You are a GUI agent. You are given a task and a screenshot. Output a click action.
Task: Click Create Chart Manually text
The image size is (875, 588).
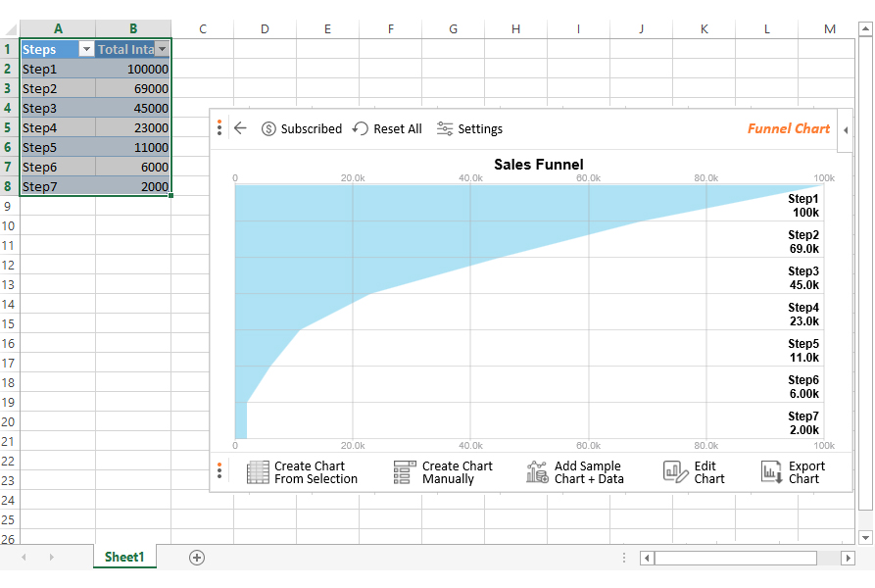(x=457, y=472)
